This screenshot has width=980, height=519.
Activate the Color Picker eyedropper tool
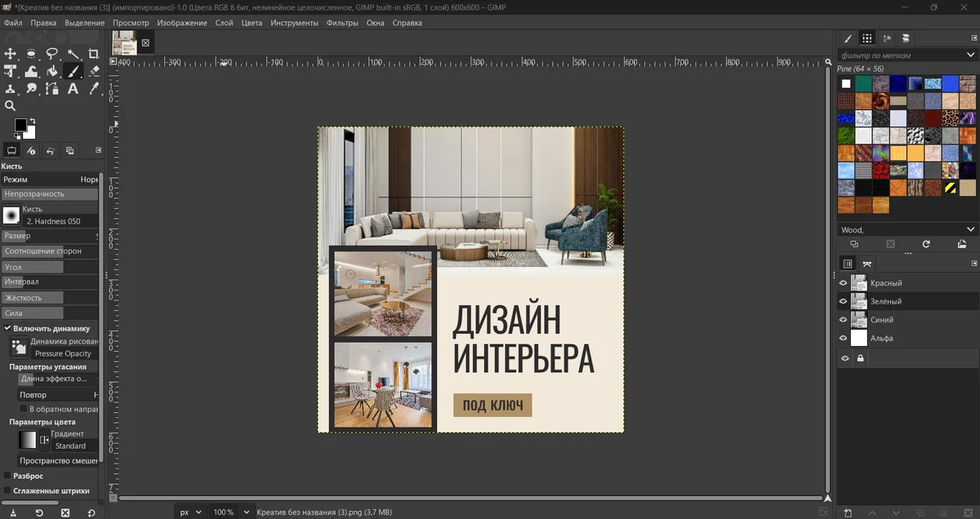point(93,88)
